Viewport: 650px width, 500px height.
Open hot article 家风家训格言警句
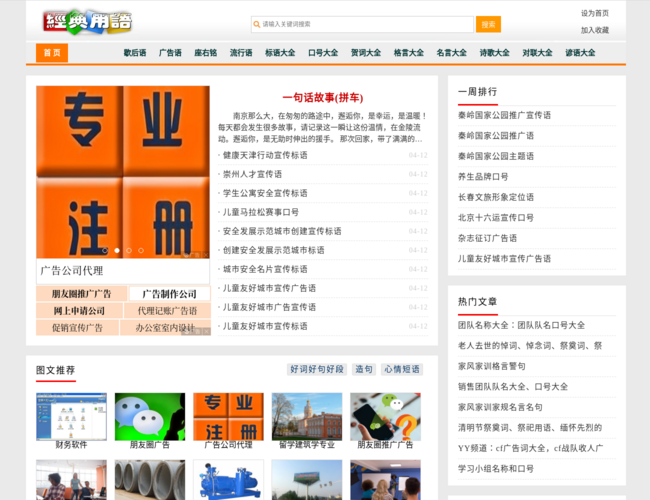[x=492, y=366]
